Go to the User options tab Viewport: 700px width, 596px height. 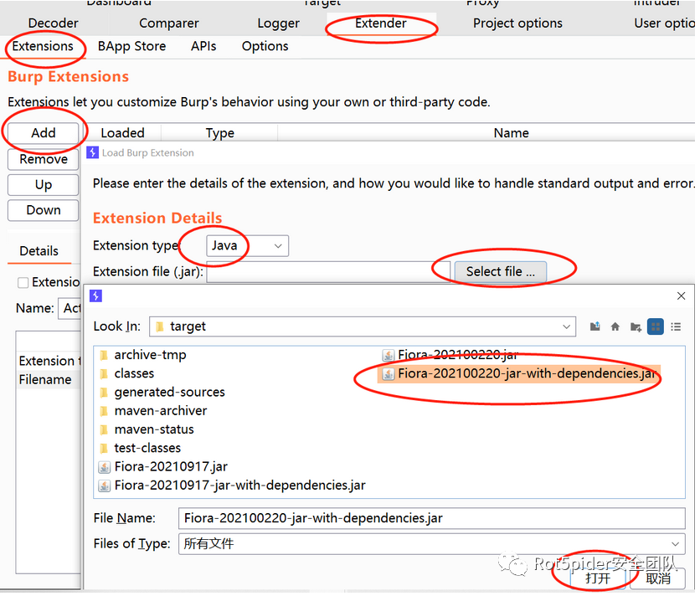point(664,23)
